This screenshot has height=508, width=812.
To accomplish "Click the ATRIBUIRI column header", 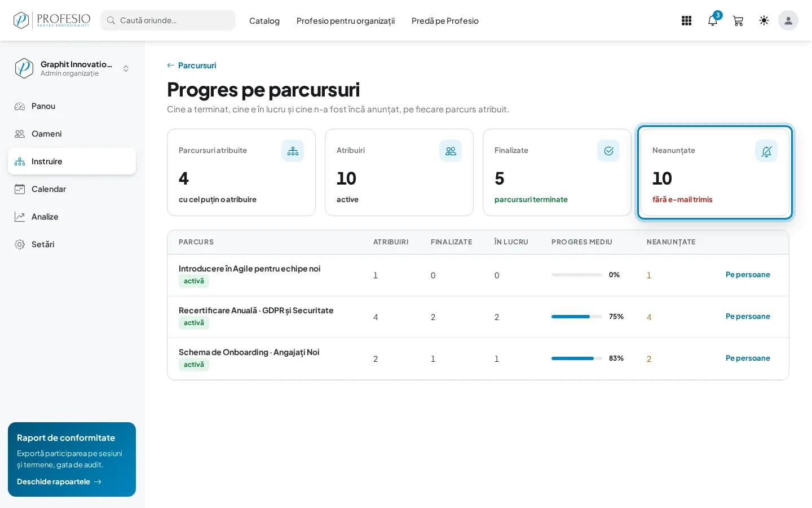I will 391,242.
